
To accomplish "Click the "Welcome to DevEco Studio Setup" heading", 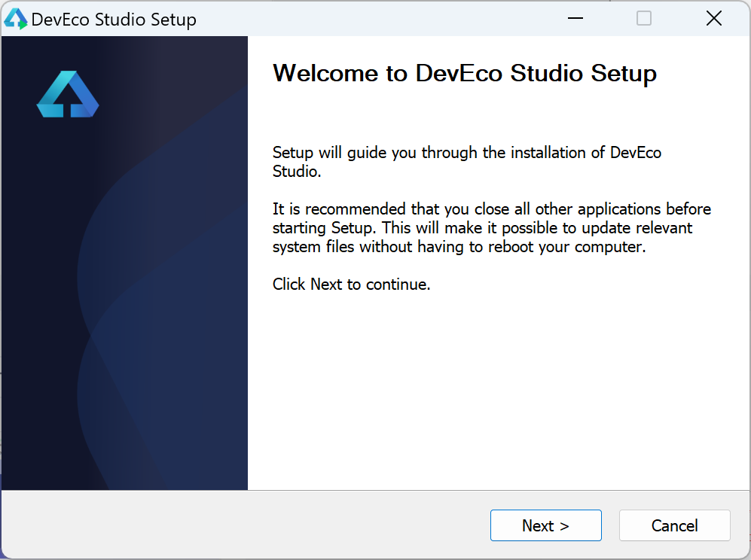I will (464, 73).
